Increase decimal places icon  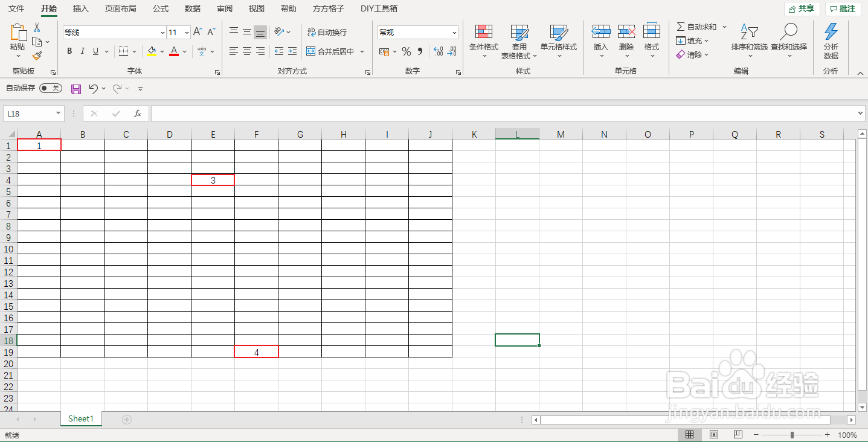coord(439,51)
